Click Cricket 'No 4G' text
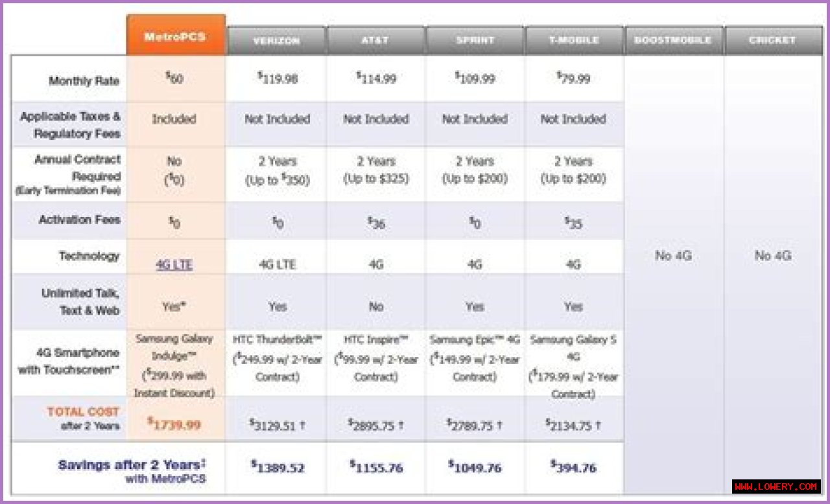Image resolution: width=830 pixels, height=504 pixels. 773,256
